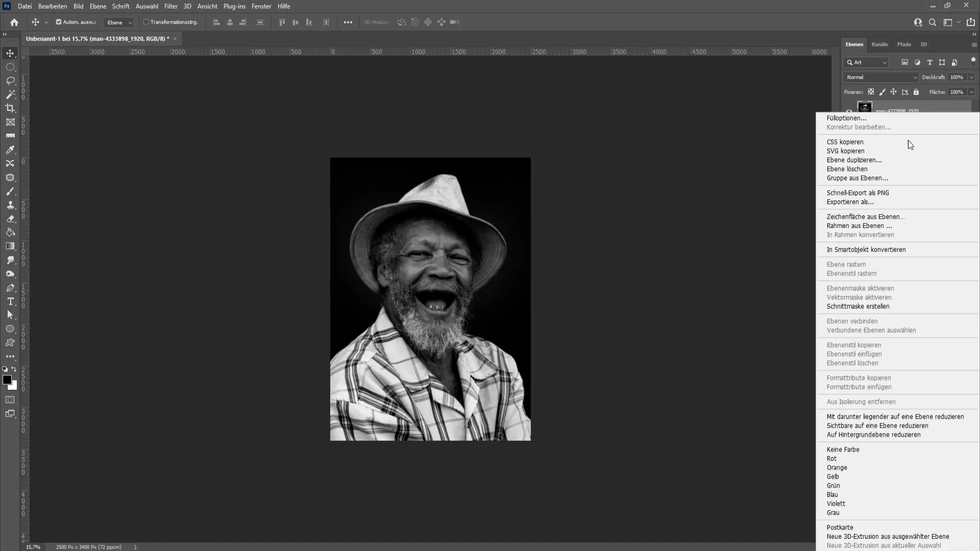Click Ebene löschen in context menu
980x551 pixels.
point(847,169)
